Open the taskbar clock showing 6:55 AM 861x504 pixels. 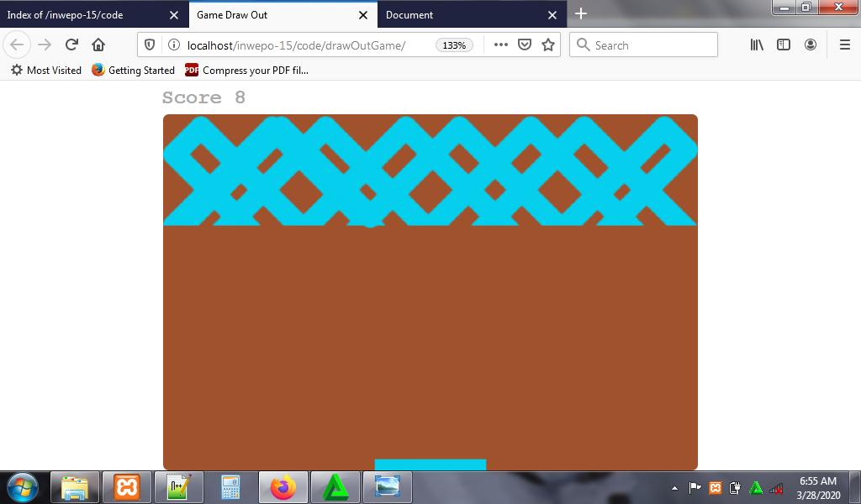click(818, 487)
